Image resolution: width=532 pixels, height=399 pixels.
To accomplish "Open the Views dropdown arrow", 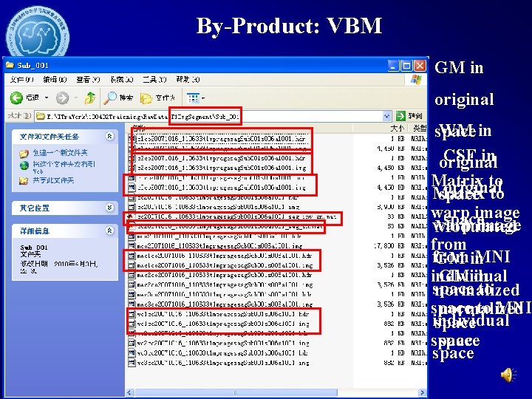I will [203, 98].
